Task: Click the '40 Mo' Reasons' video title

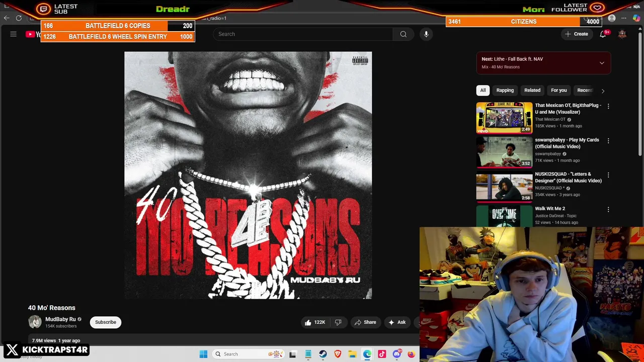Action: tap(52, 308)
